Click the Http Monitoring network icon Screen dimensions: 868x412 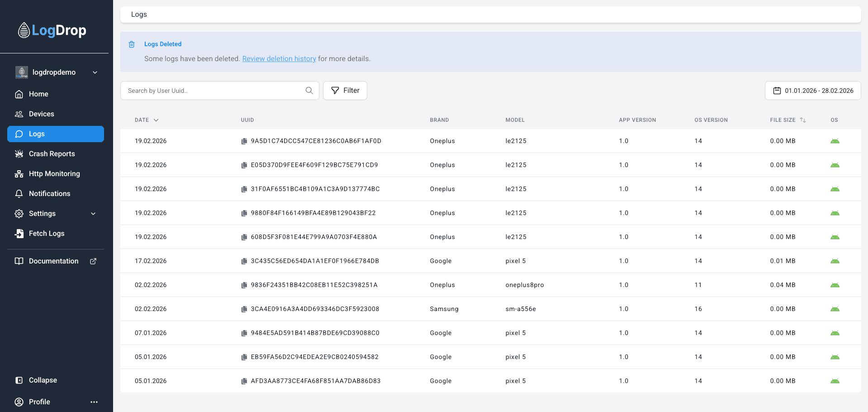point(19,174)
